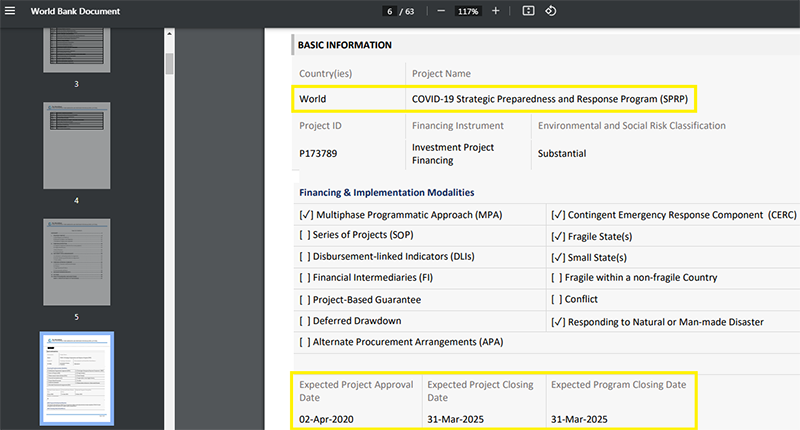The width and height of the screenshot is (800, 430).
Task: Select page 5 thumbnail
Action: pos(76,262)
